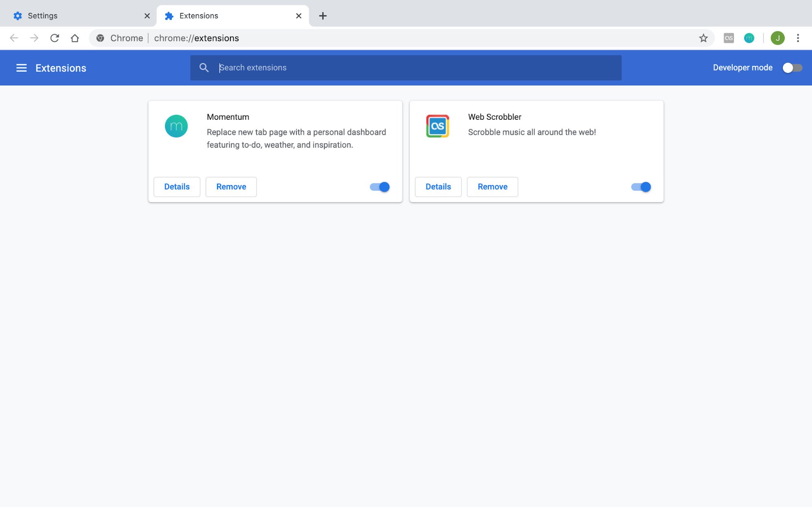Close the Extensions tab
Screen dimensions: 812x507
click(x=299, y=16)
